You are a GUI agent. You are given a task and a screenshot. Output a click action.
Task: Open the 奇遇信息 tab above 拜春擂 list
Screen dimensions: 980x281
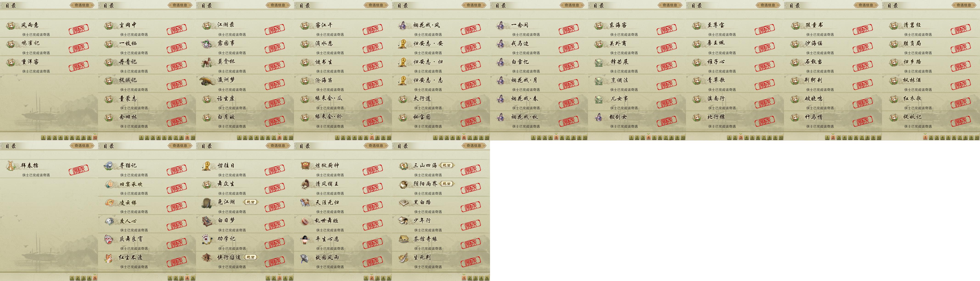coord(82,146)
